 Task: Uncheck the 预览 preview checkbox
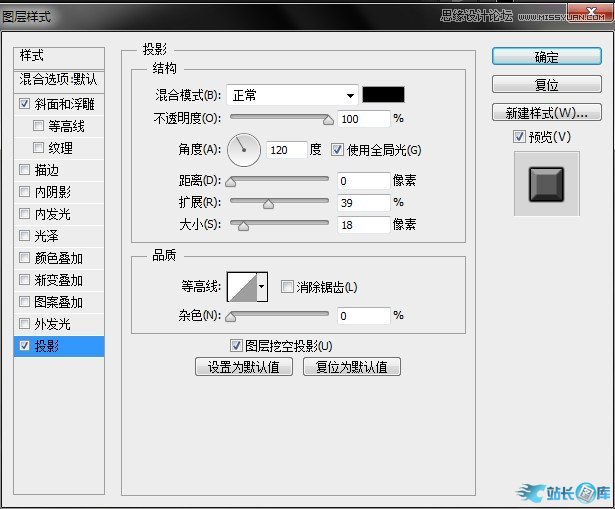tap(518, 136)
